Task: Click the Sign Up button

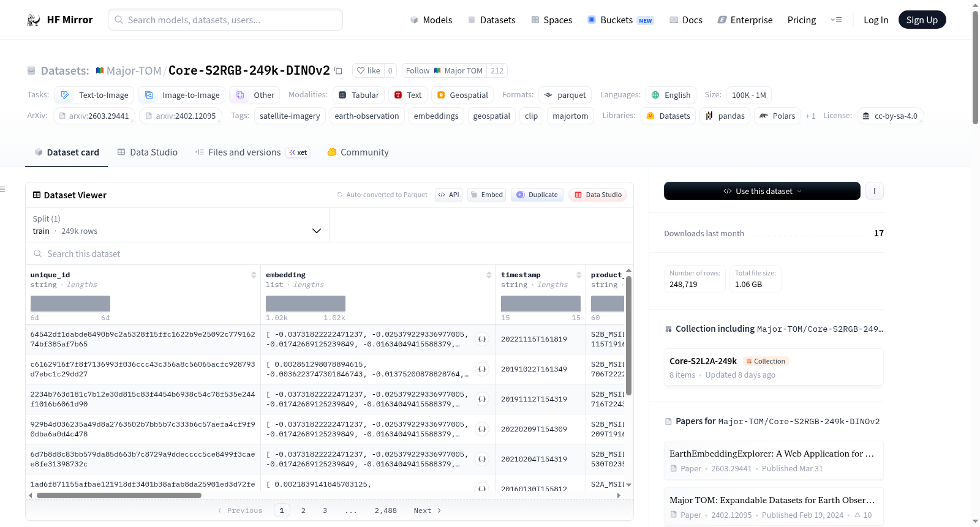Action: click(922, 20)
